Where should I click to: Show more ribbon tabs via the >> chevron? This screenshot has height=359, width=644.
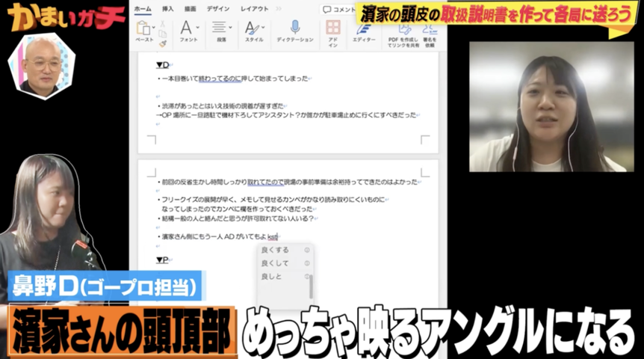coord(279,9)
